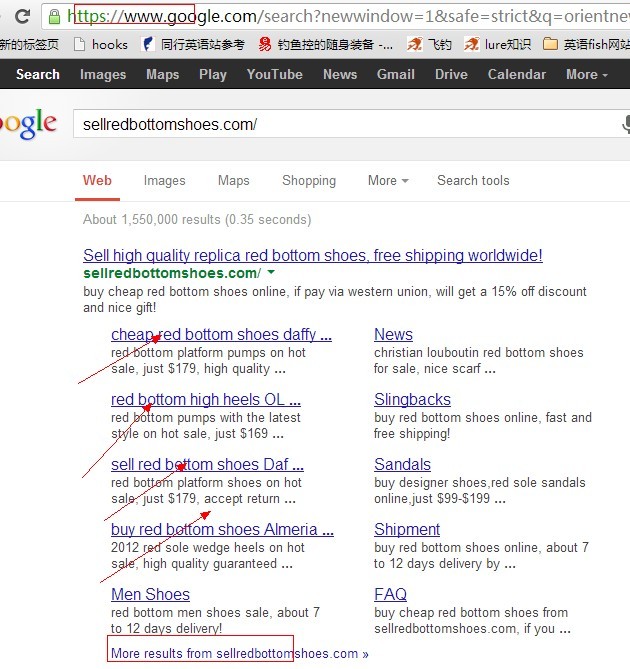The height and width of the screenshot is (669, 630).
Task: Open the News sitelink under the result
Action: (393, 334)
